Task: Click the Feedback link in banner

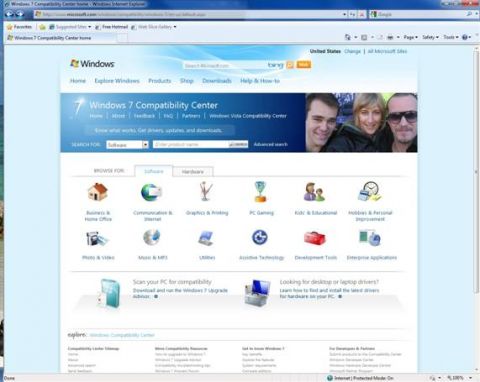Action: click(x=144, y=116)
